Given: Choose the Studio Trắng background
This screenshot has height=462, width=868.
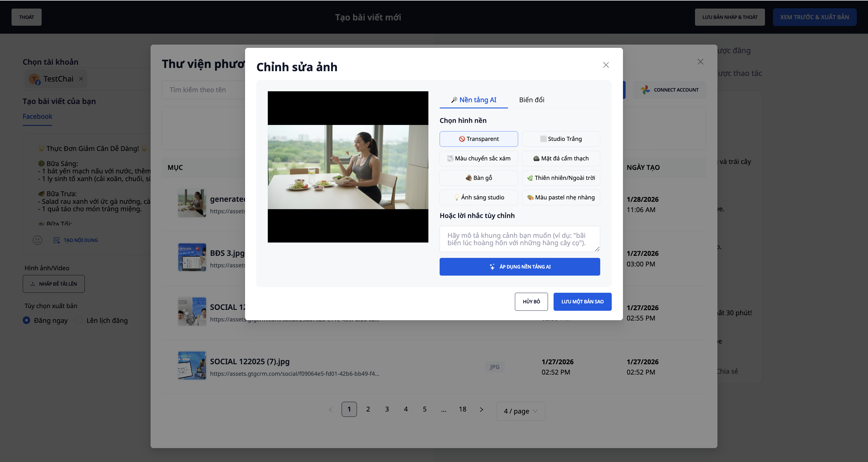Looking at the screenshot, I should click(561, 139).
